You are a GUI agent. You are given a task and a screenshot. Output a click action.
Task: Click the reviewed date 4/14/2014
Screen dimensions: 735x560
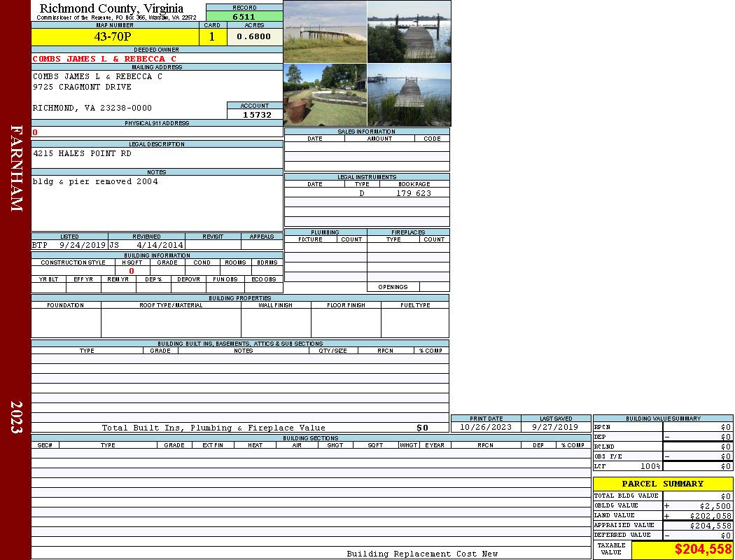point(160,245)
